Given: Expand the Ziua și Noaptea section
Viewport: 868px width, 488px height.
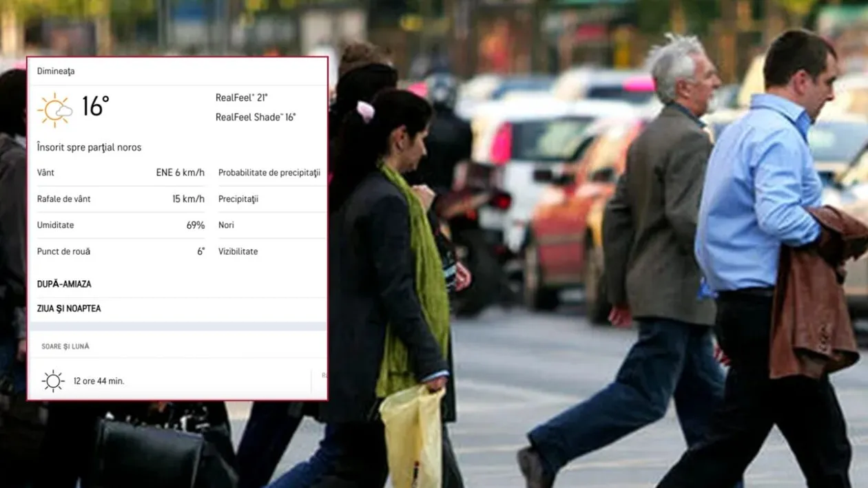Looking at the screenshot, I should [x=69, y=308].
